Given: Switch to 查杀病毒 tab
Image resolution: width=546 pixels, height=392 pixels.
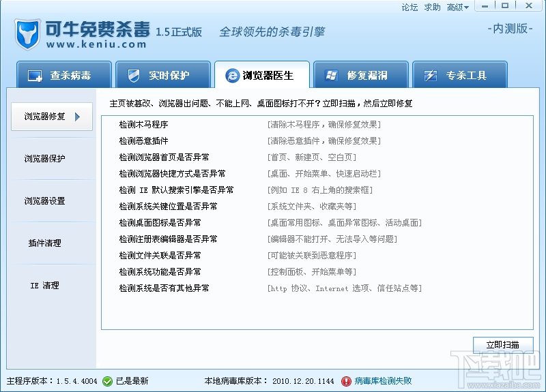Looking at the screenshot, I should 64,75.
